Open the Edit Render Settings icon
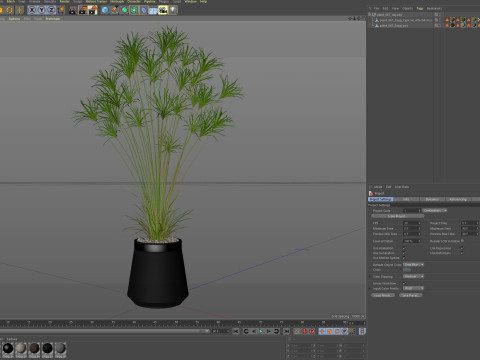The image size is (480, 360). [x=92, y=10]
